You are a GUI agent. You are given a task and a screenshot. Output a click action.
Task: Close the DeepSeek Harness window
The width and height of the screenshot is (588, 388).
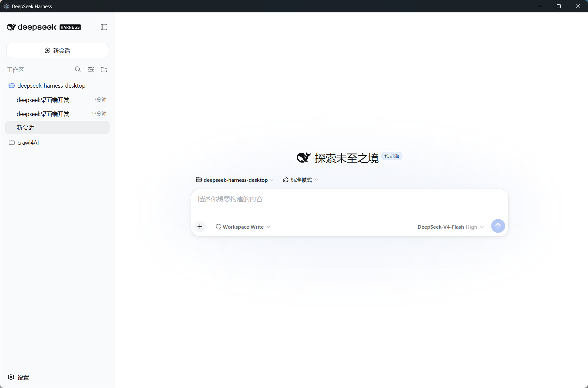578,6
